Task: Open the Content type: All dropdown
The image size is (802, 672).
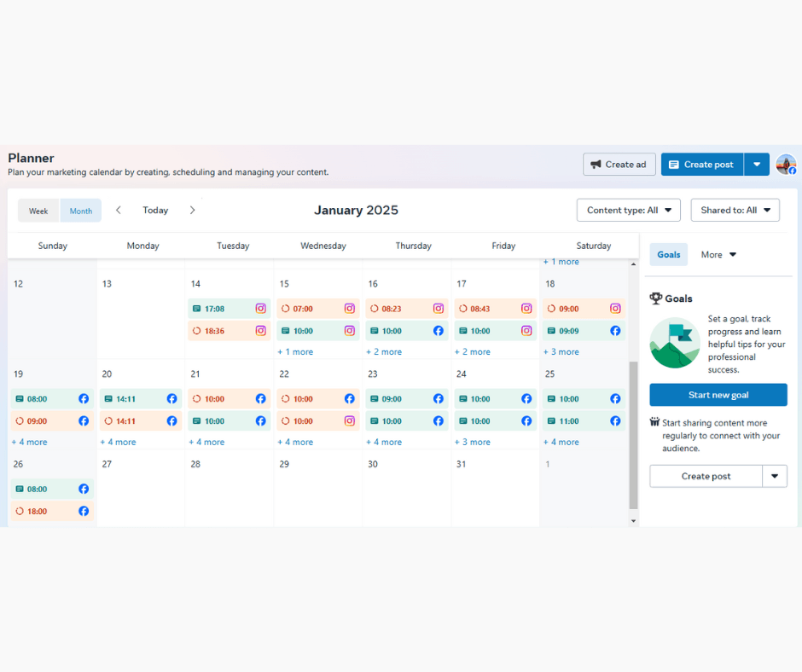Action: tap(629, 210)
